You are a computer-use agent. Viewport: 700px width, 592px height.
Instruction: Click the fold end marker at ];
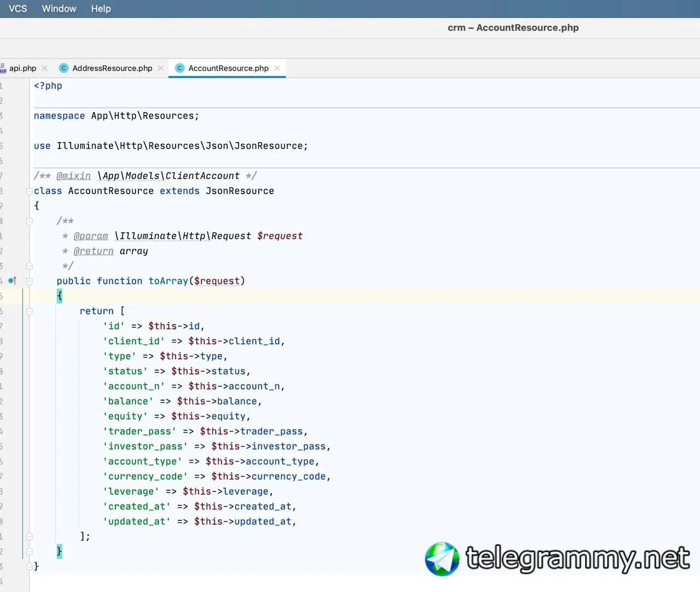click(x=30, y=537)
